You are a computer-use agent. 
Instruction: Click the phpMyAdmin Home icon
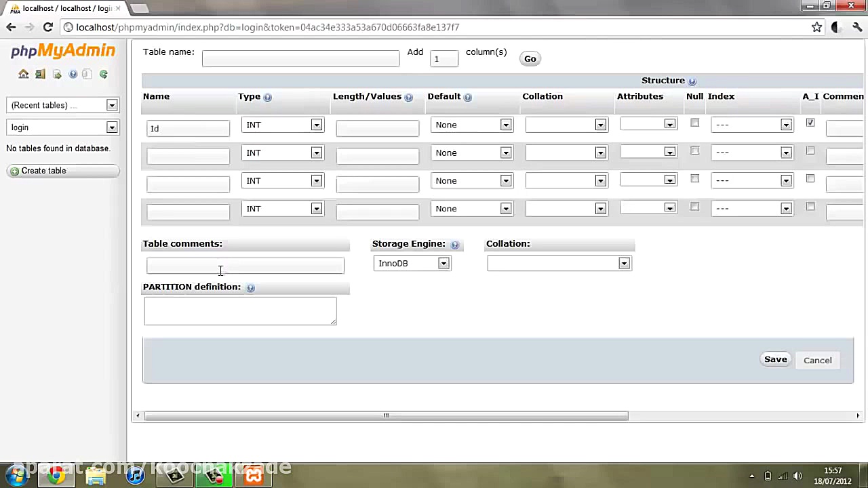point(23,74)
